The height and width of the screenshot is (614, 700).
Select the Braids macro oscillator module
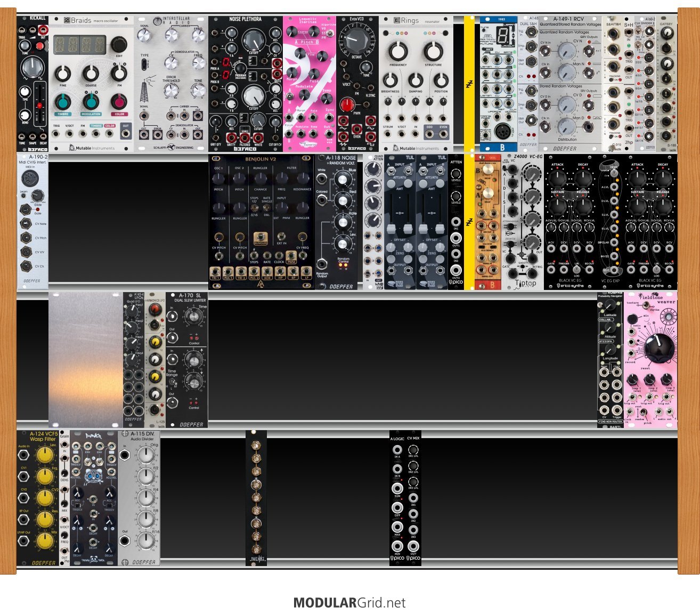pos(91,84)
